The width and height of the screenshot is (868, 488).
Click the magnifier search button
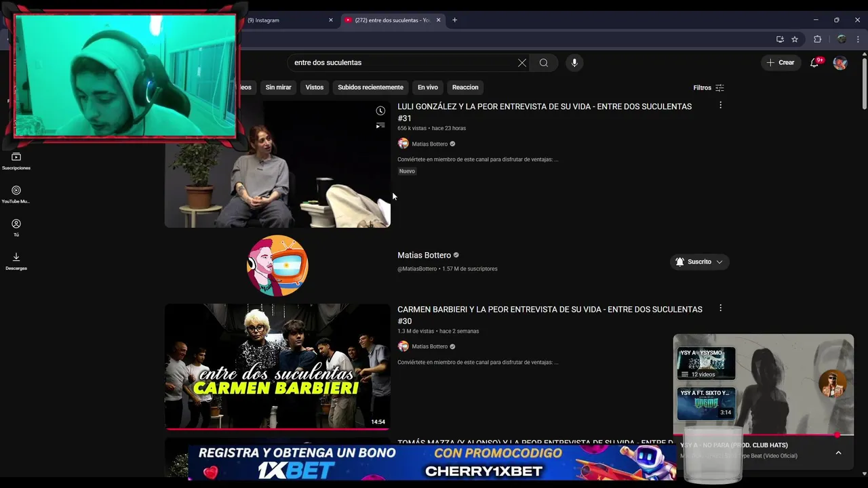pos(544,62)
